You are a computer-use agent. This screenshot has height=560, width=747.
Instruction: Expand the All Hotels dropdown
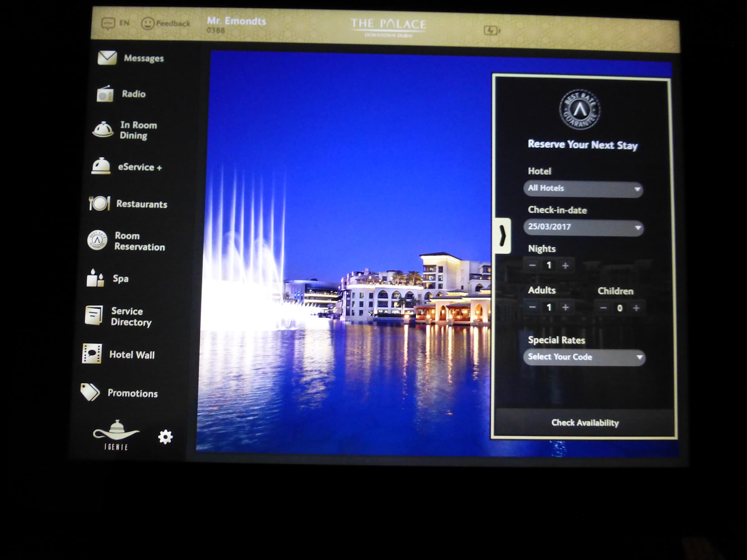583,189
